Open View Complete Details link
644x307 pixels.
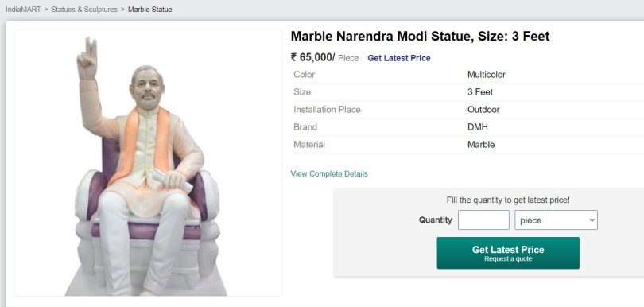(x=329, y=173)
